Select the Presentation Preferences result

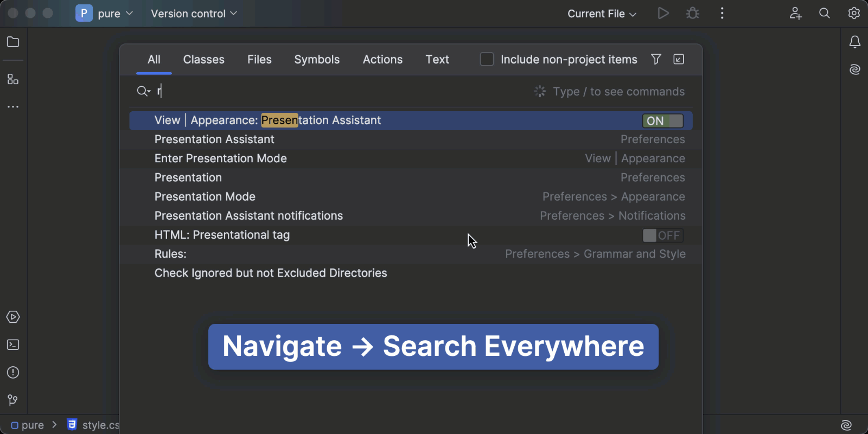click(x=411, y=177)
